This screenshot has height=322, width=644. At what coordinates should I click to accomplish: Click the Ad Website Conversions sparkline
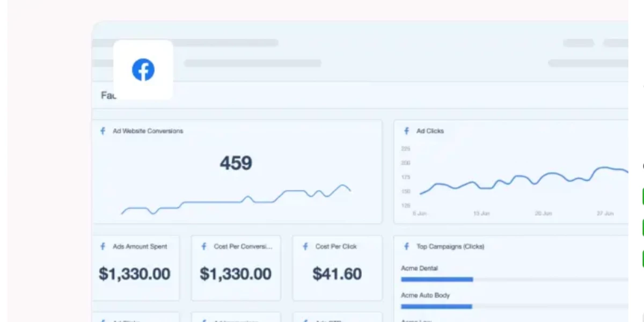pyautogui.click(x=236, y=200)
